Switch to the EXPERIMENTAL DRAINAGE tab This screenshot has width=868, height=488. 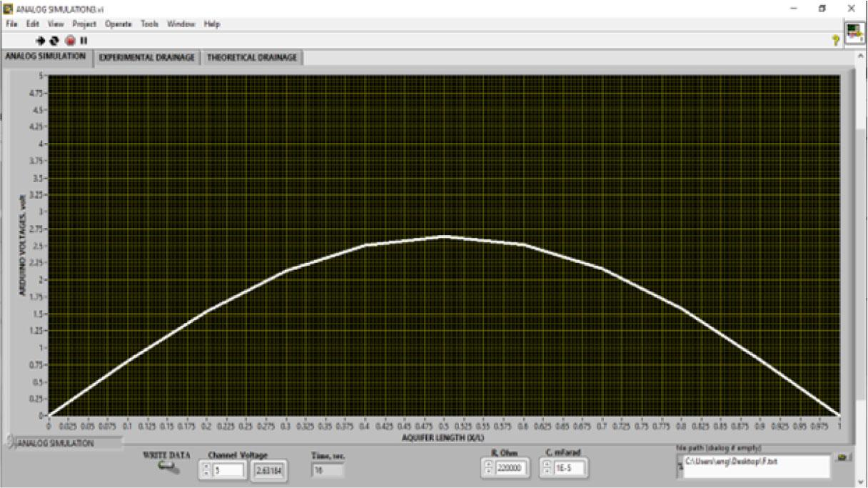point(147,58)
